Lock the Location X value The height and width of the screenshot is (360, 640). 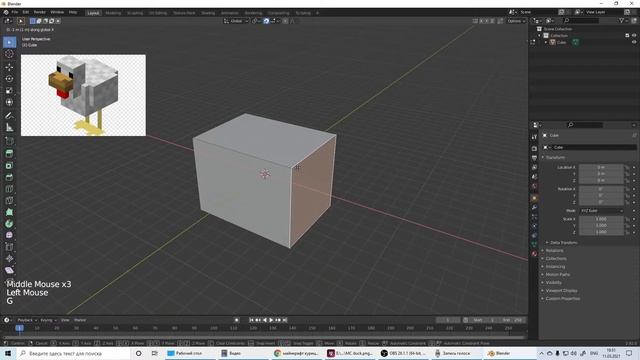tap(627, 167)
